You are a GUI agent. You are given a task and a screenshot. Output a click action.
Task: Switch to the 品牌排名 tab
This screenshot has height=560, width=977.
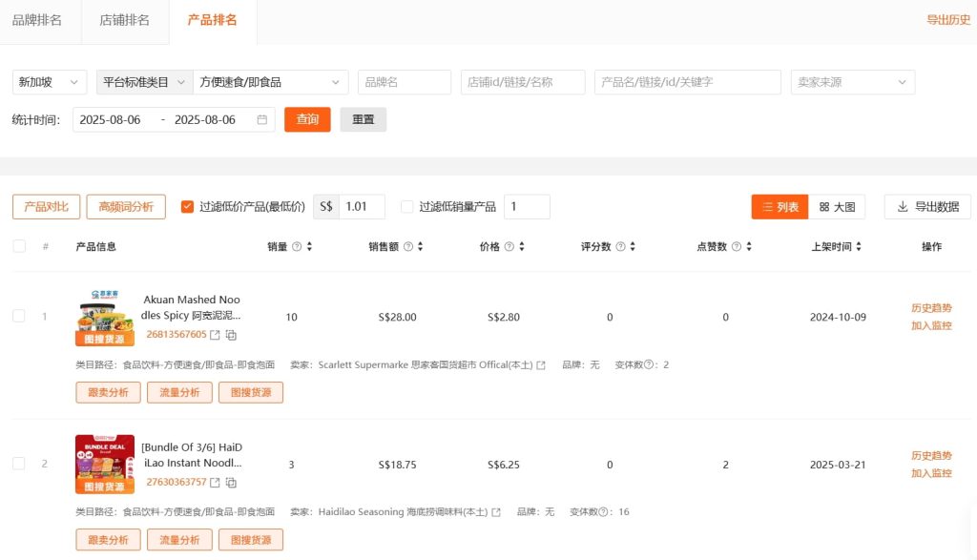click(40, 20)
